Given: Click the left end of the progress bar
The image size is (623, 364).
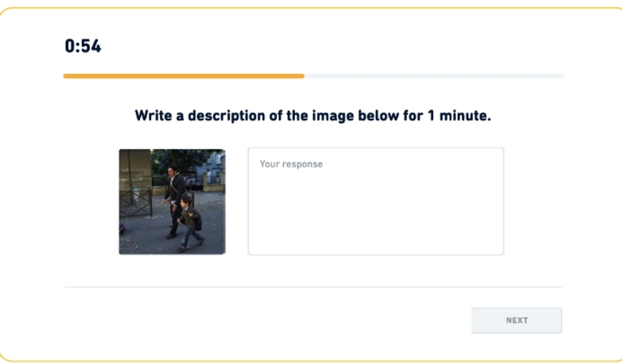Looking at the screenshot, I should point(67,76).
